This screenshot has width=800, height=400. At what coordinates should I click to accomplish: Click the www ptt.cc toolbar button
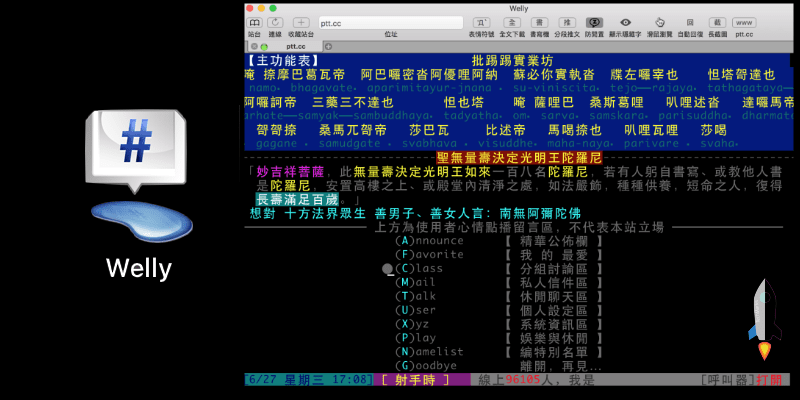[744, 22]
